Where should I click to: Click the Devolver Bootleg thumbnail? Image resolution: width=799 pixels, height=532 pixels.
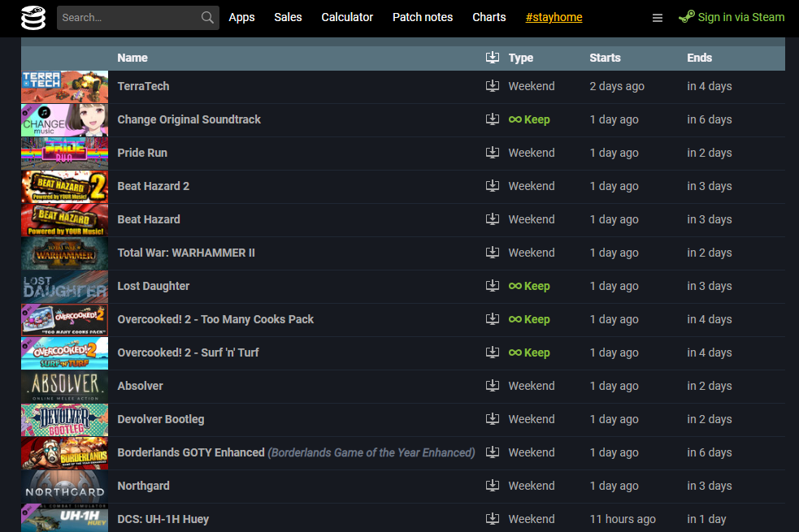coord(65,420)
